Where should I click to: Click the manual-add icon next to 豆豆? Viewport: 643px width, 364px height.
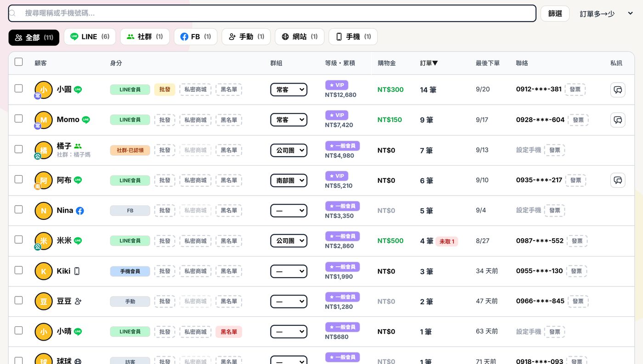tap(78, 301)
